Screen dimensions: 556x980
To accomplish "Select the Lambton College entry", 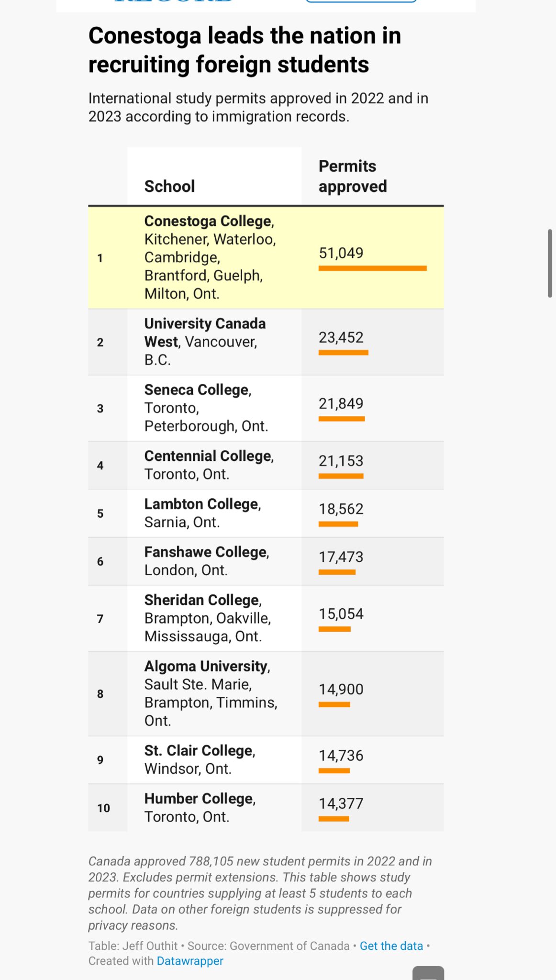I will (201, 504).
